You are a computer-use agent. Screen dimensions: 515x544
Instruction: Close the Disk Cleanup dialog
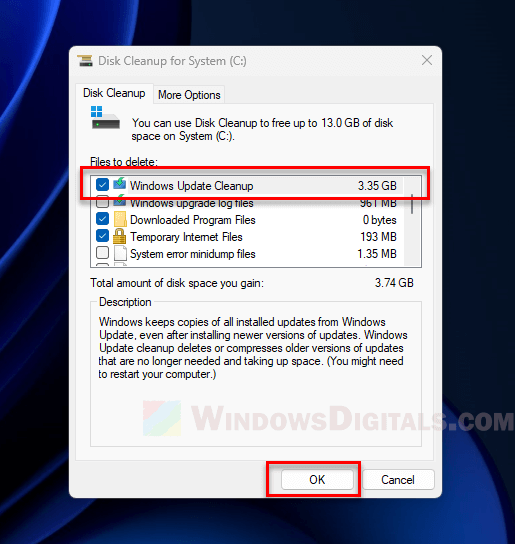pyautogui.click(x=427, y=60)
